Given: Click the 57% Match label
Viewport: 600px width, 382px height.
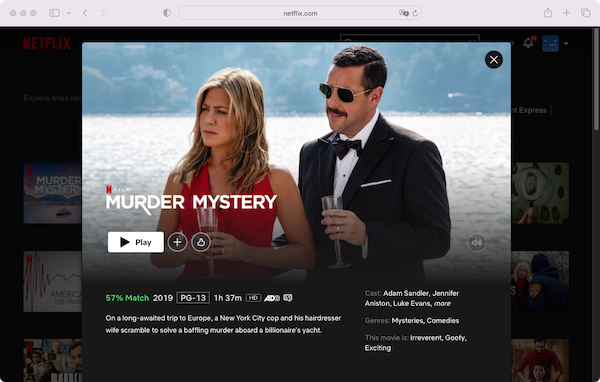Looking at the screenshot, I should [x=127, y=298].
